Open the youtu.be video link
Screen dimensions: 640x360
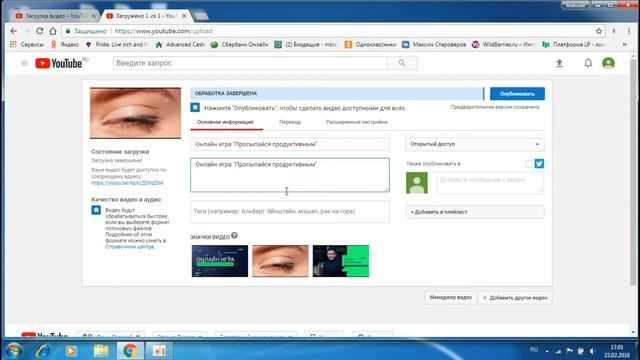point(127,183)
